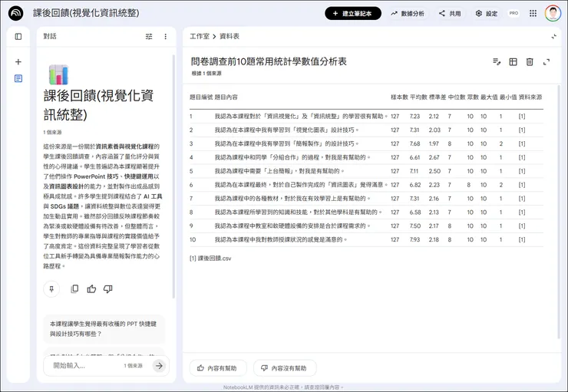This screenshot has width=568, height=392.
Task: Open 數據分析 analytics
Action: point(408,13)
